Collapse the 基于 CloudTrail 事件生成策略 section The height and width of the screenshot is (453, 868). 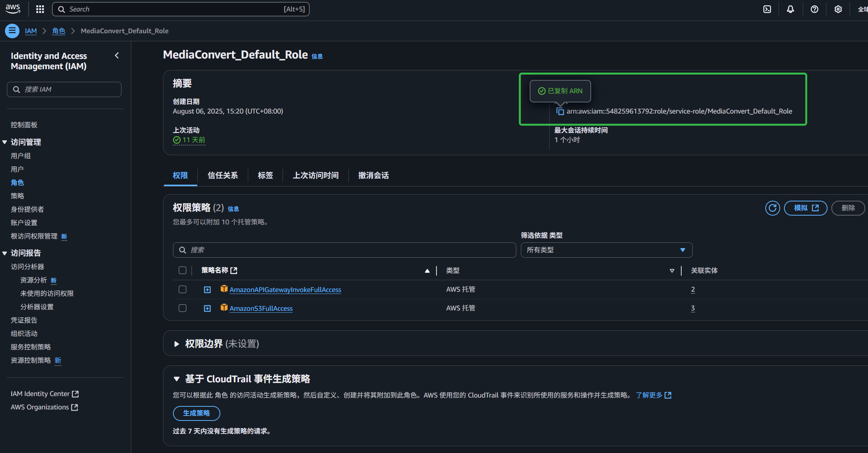[x=176, y=379]
